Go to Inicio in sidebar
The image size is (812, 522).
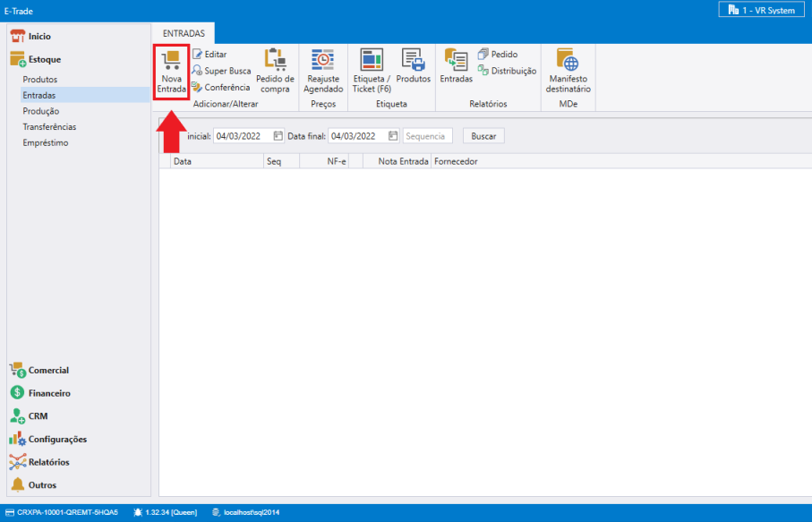(x=30, y=36)
